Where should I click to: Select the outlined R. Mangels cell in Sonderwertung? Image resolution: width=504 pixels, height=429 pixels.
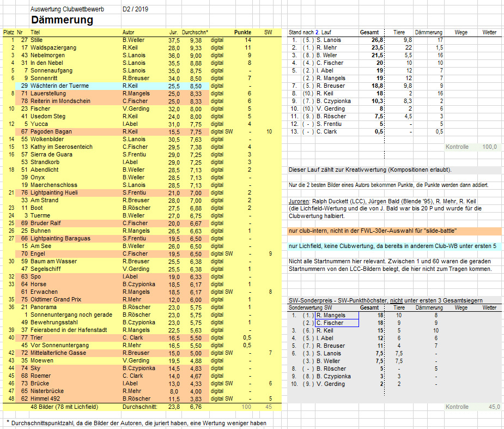336,315
